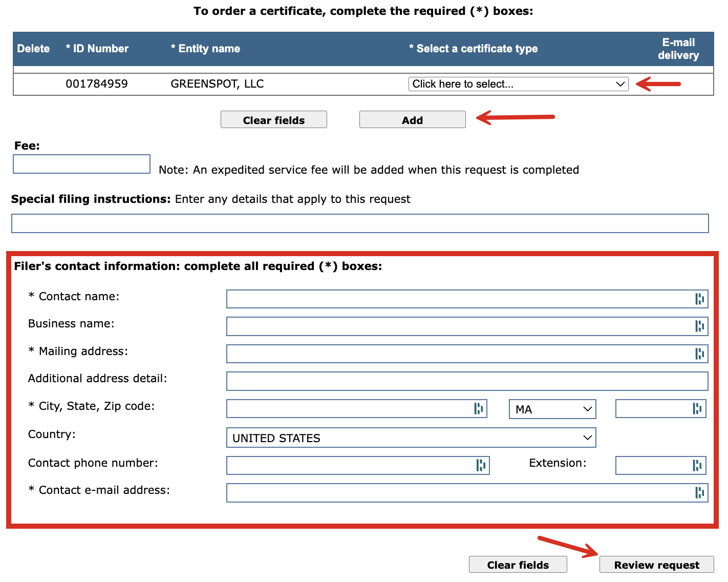The height and width of the screenshot is (582, 728).
Task: Open the State dropdown showing MA
Action: pyautogui.click(x=552, y=409)
